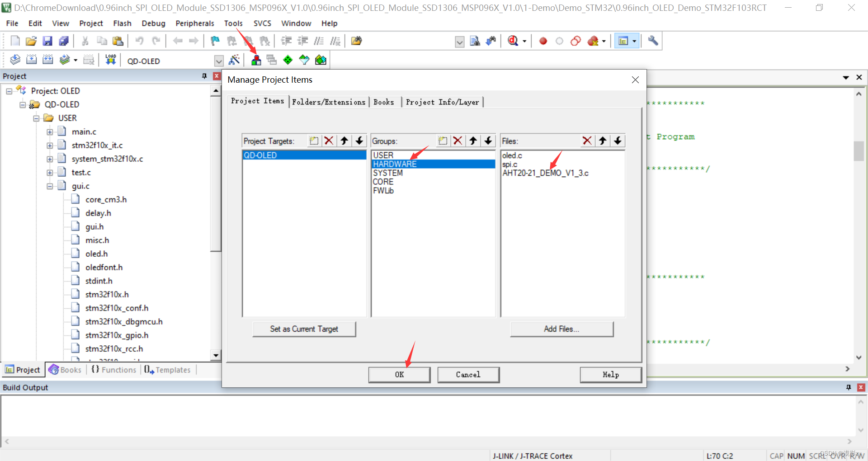Open the Flash menu
868x461 pixels.
tap(122, 23)
